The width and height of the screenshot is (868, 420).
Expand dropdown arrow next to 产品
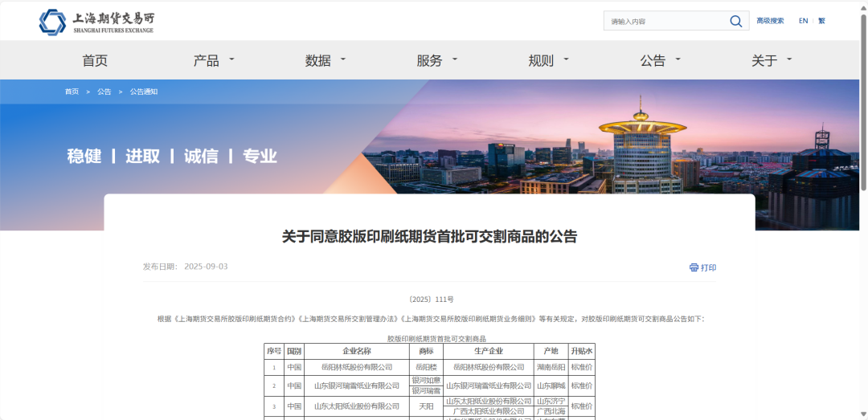coord(232,59)
